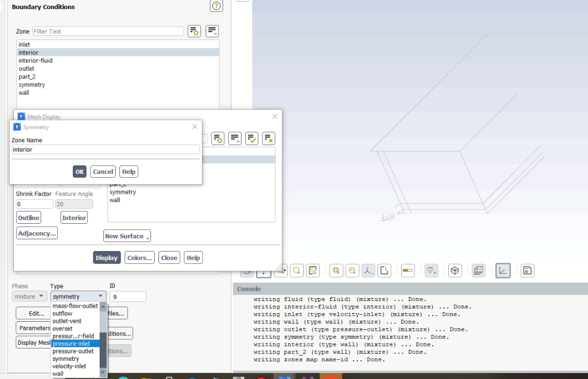Select all surfaces with the checkmark list icon

(x=252, y=139)
